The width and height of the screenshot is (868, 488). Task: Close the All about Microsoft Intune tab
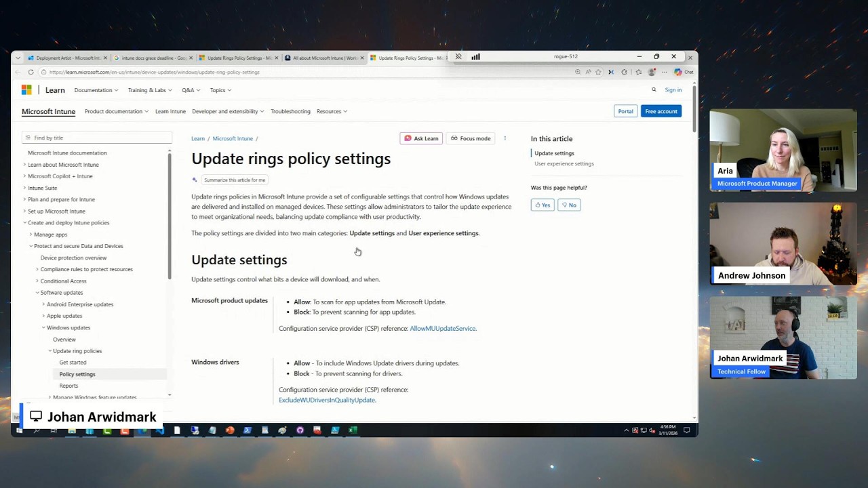pos(362,58)
